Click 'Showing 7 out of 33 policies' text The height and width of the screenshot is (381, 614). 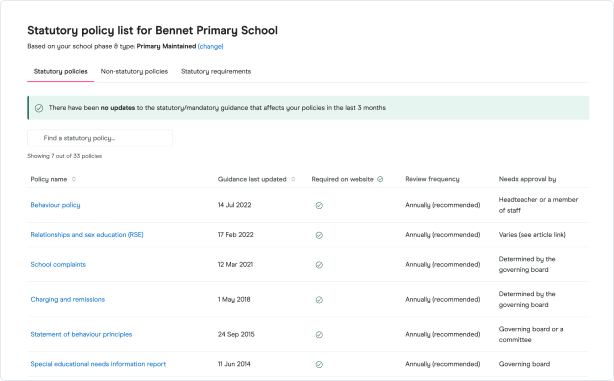(x=65, y=156)
